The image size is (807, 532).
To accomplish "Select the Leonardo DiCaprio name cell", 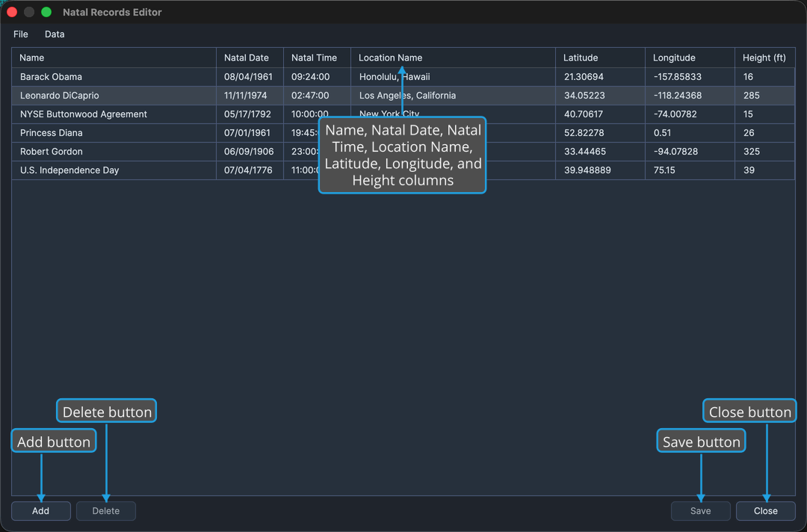I will pyautogui.click(x=114, y=95).
